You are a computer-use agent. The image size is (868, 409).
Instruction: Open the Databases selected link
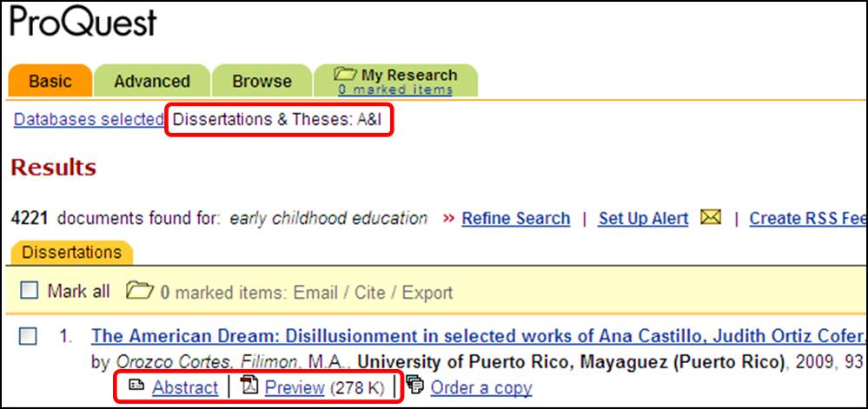coord(89,120)
